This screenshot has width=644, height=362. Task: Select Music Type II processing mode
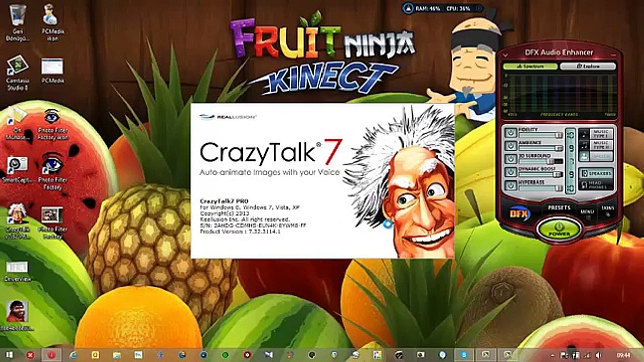[596, 145]
